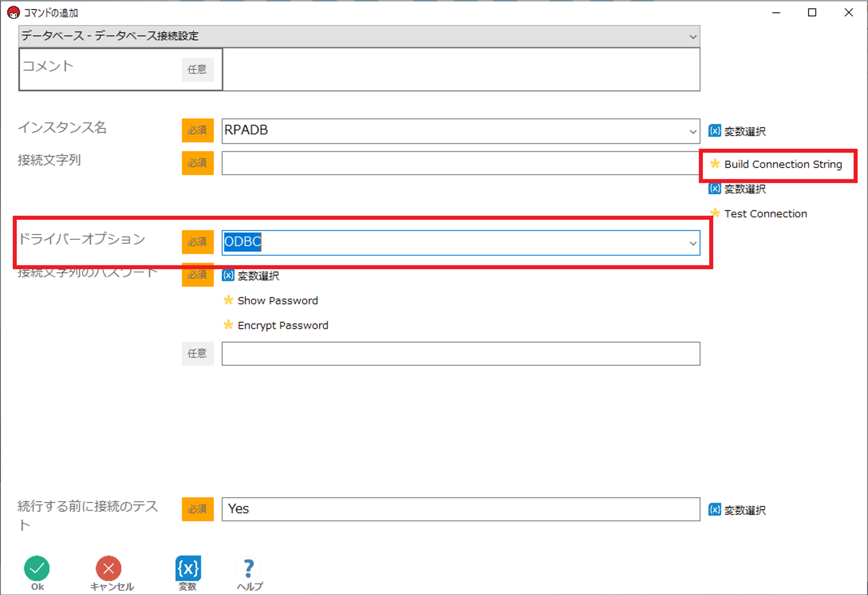The image size is (868, 595).
Task: Click the variable select icon under Build Connection String
Action: 714,189
